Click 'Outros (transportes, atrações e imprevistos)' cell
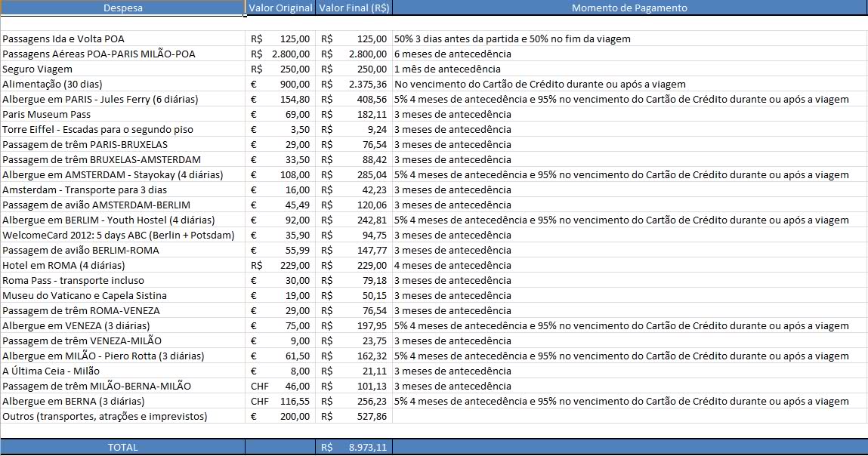This screenshot has height=456, width=868. pos(104,416)
